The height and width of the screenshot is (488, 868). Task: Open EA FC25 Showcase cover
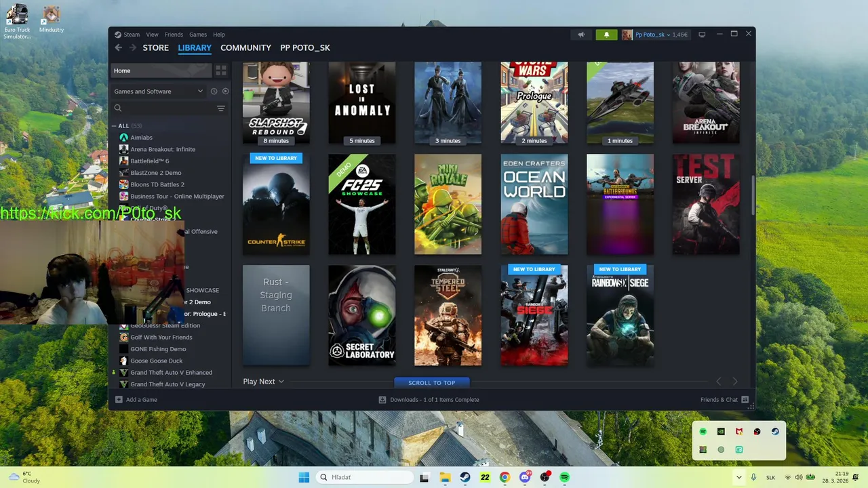coord(362,204)
